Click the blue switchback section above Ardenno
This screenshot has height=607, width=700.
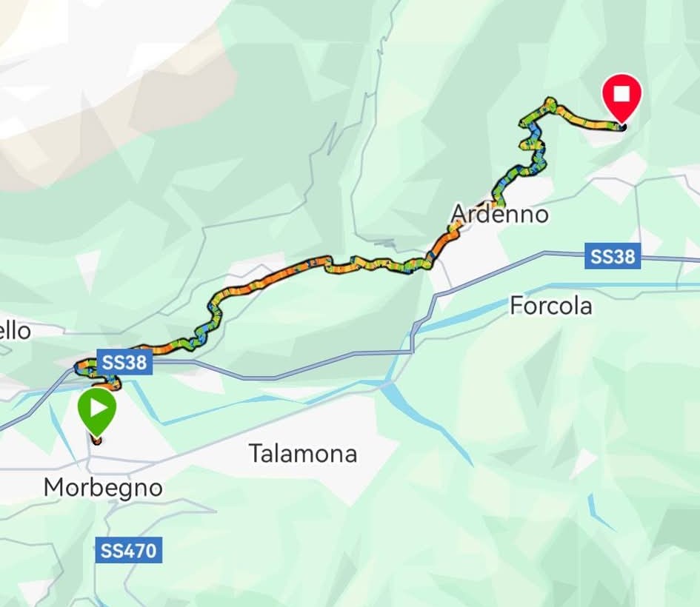tap(535, 133)
